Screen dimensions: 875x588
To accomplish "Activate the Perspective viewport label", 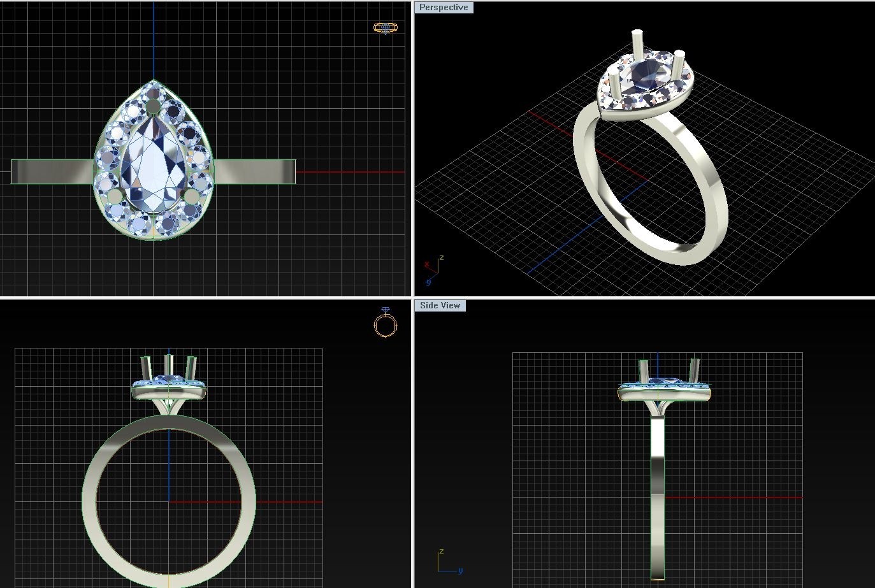I will click(x=444, y=8).
